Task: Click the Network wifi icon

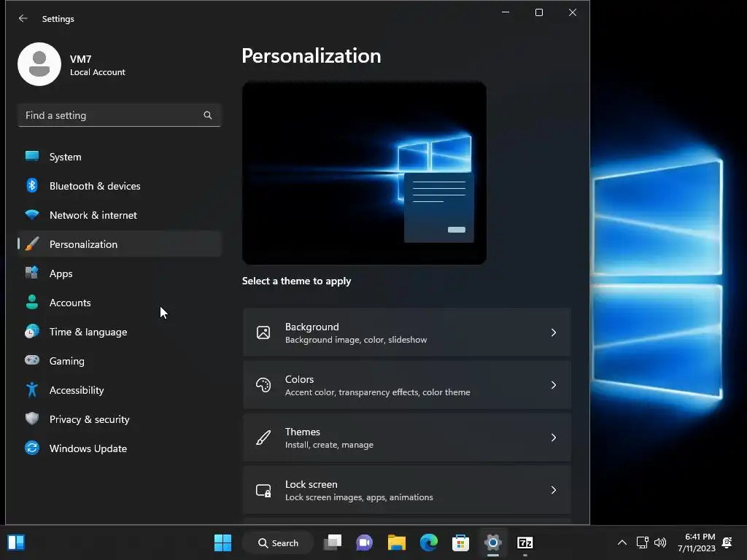Action: [x=32, y=215]
